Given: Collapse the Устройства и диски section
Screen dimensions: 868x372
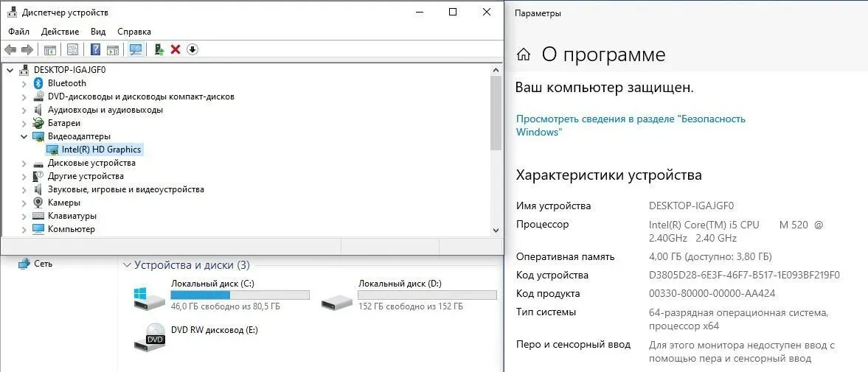Looking at the screenshot, I should point(127,265).
